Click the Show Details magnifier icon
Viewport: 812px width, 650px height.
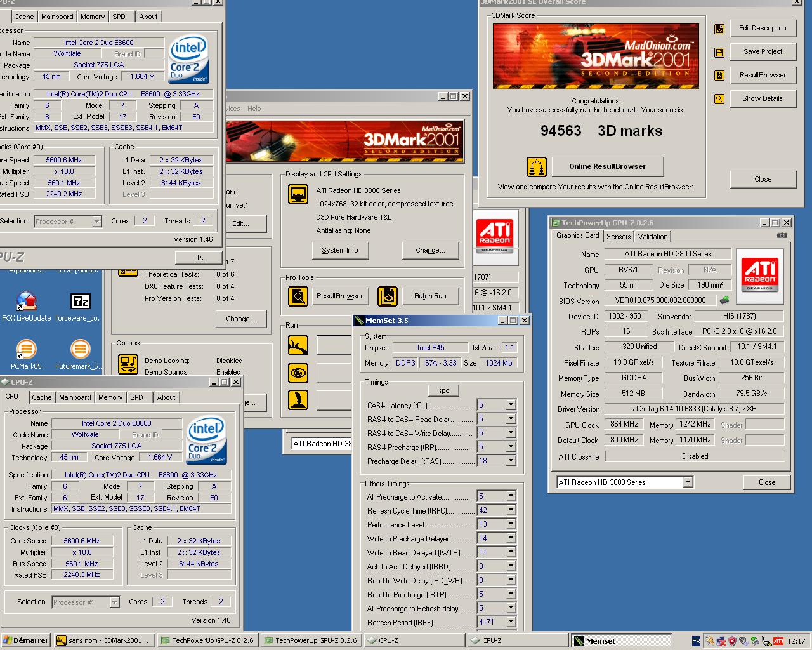pos(719,99)
